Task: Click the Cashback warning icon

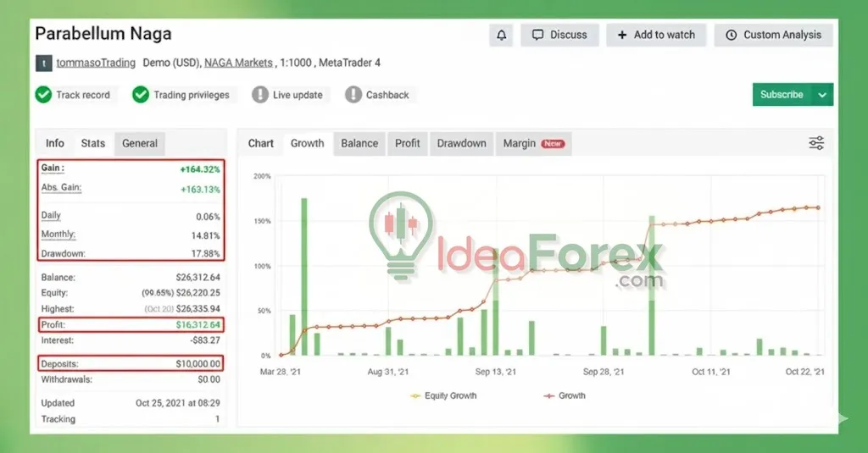Action: pos(353,95)
